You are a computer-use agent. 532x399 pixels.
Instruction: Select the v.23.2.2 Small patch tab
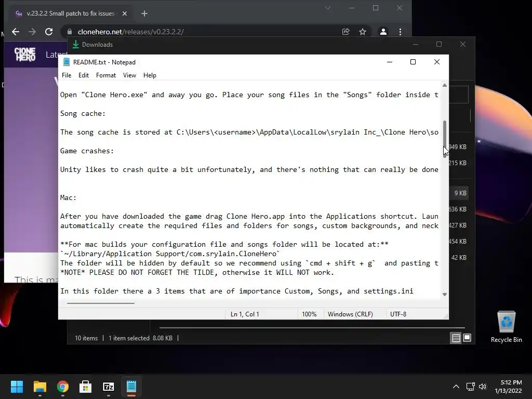click(x=70, y=14)
